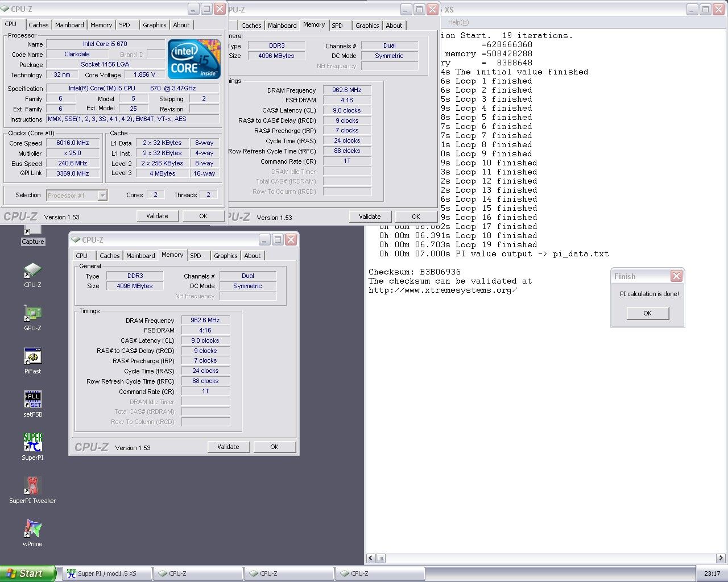
Task: Click OK in the lower CPU-Z window
Action: [x=274, y=447]
